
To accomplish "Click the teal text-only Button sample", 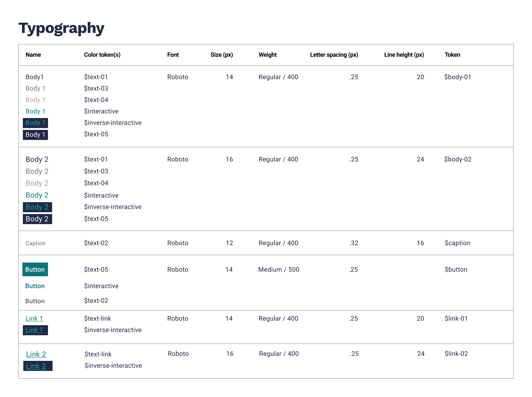I will pyautogui.click(x=35, y=286).
